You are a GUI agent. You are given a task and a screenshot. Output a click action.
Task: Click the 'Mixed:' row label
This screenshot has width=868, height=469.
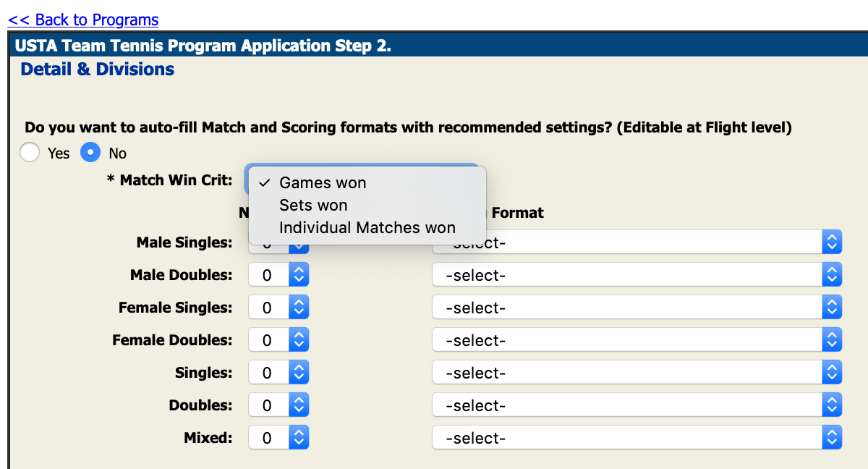(x=209, y=438)
